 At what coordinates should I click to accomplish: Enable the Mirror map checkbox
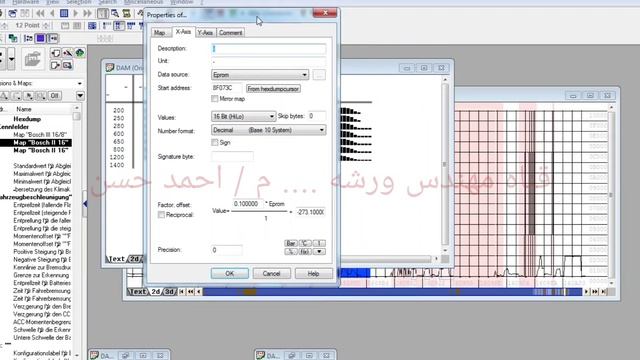(215, 99)
